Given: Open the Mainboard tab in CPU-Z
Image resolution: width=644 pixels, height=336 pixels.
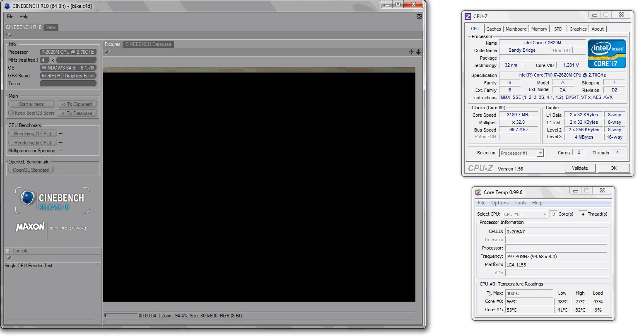Looking at the screenshot, I should 516,29.
